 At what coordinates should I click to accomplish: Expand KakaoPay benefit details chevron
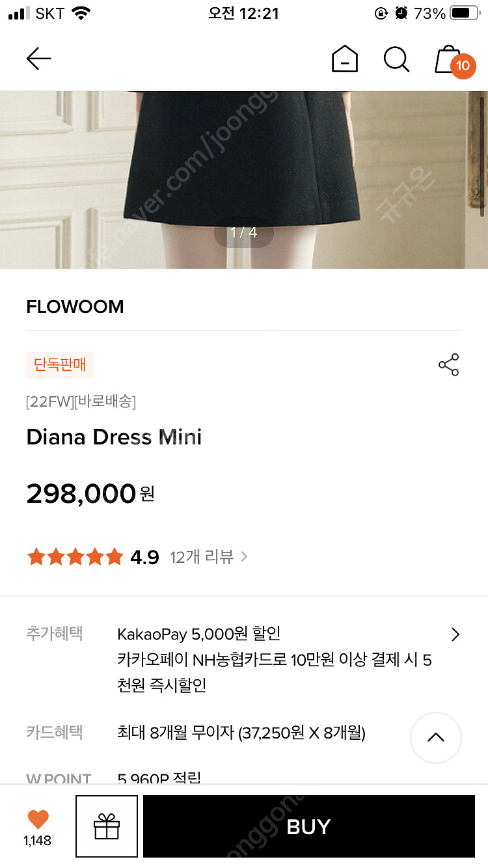455,634
